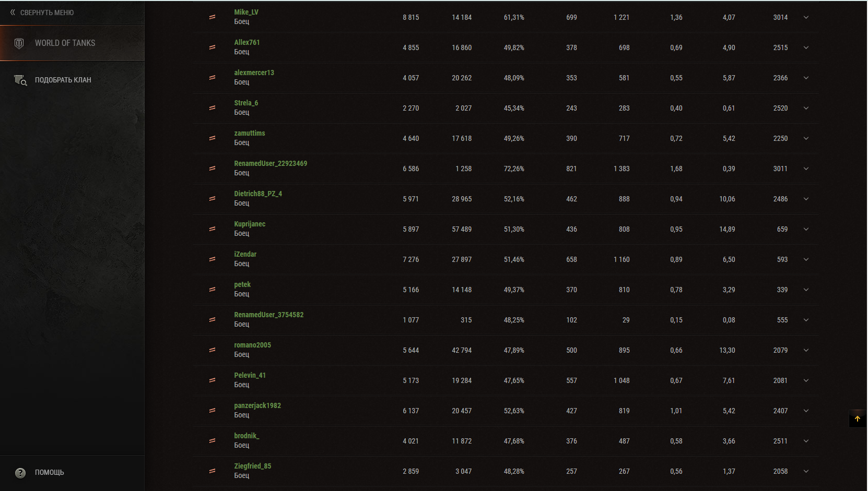Click battles count 57 489 for Kuprijanec
Viewport: 868px width, 491px height.
tap(462, 229)
